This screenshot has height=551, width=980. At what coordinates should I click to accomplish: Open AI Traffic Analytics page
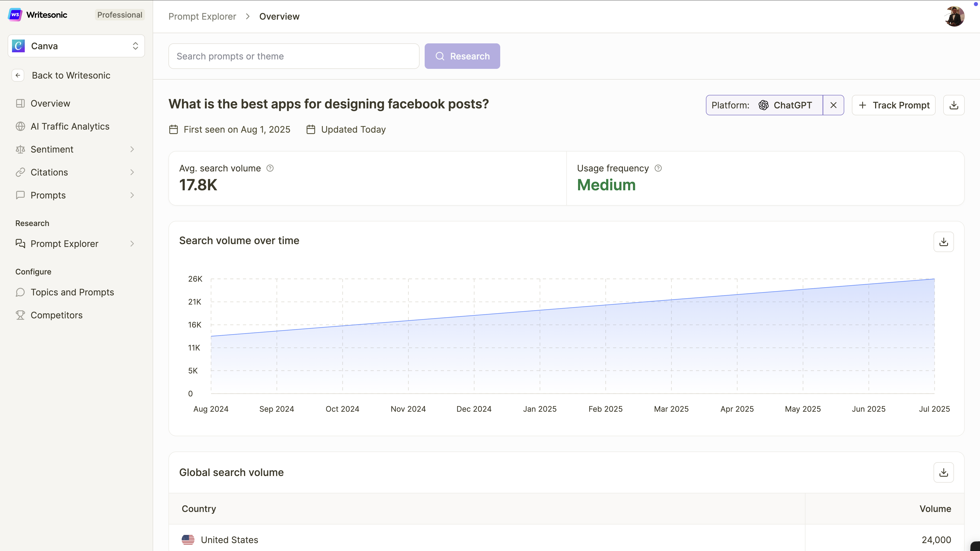click(70, 126)
